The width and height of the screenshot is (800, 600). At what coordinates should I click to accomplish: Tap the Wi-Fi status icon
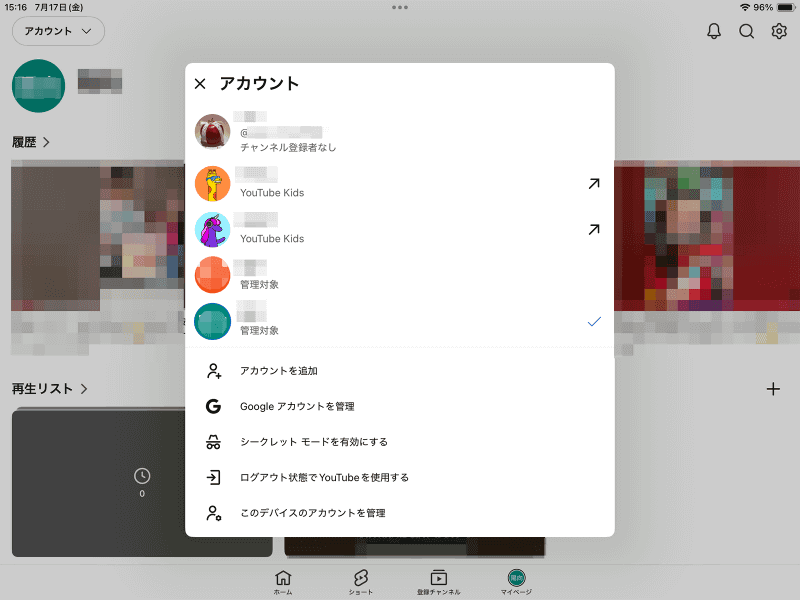(x=745, y=7)
